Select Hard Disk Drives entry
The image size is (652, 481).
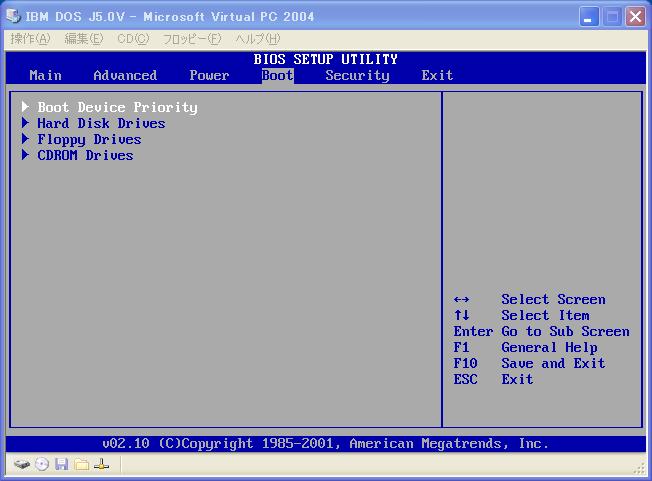pyautogui.click(x=101, y=123)
